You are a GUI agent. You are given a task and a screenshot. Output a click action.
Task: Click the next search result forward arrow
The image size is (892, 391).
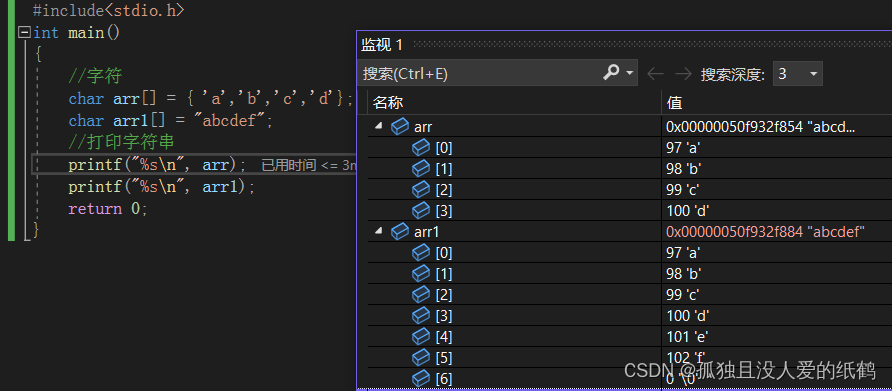point(683,74)
